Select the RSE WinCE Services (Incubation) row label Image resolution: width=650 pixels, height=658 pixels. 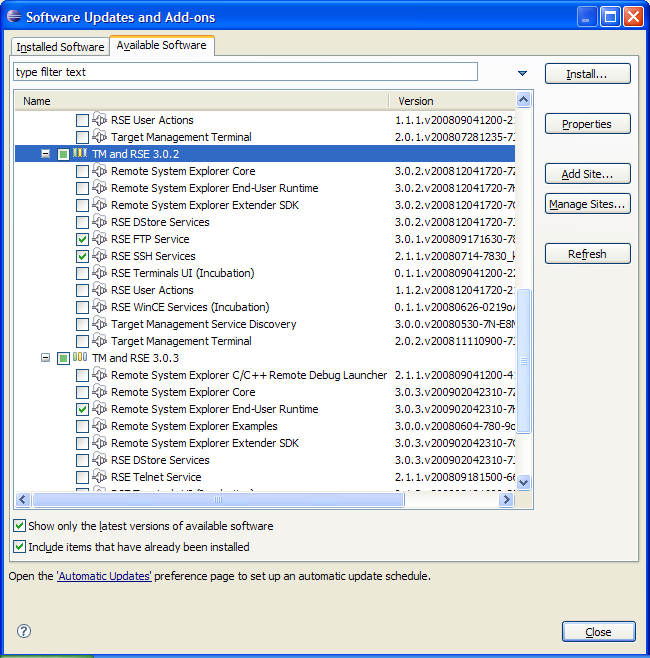pos(190,307)
